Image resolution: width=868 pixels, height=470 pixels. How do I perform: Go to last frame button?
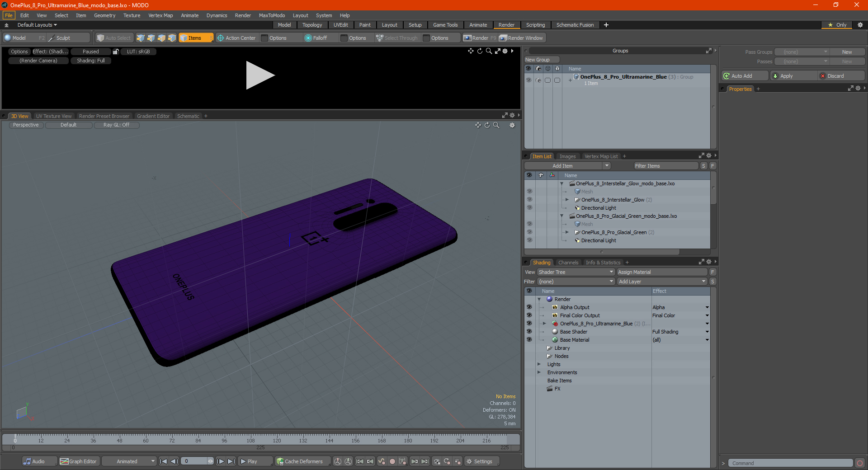pyautogui.click(x=231, y=461)
